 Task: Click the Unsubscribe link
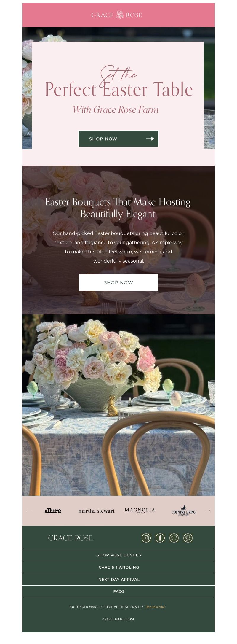[155, 607]
